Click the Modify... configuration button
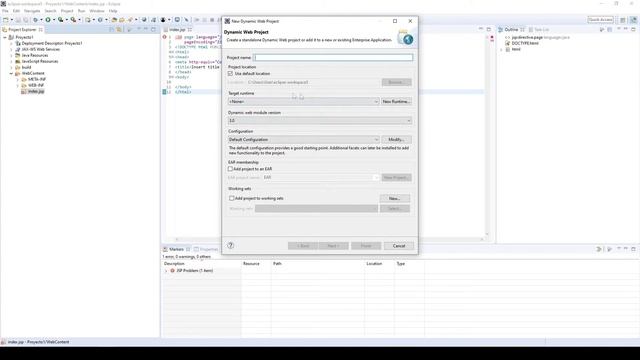The height and width of the screenshot is (360, 640). point(396,140)
